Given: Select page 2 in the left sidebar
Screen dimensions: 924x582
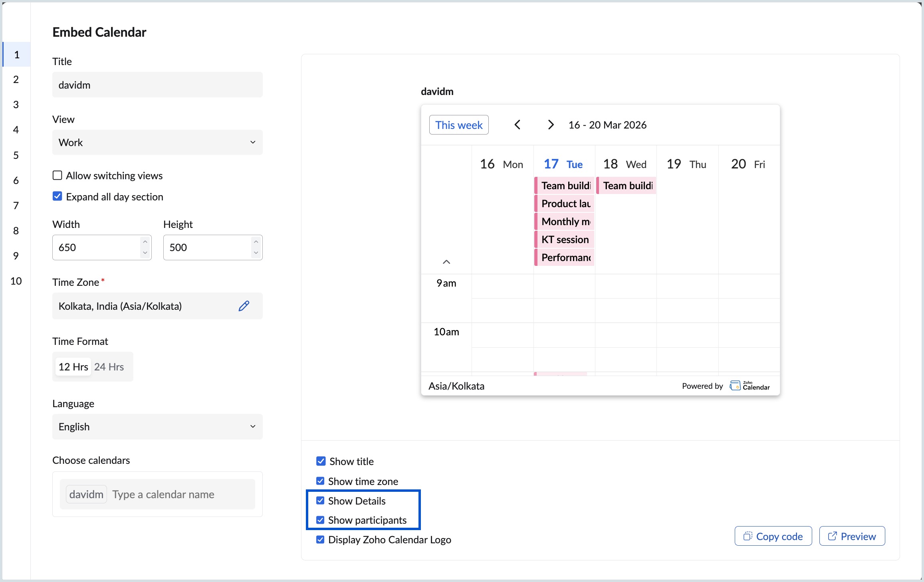Looking at the screenshot, I should (x=16, y=79).
